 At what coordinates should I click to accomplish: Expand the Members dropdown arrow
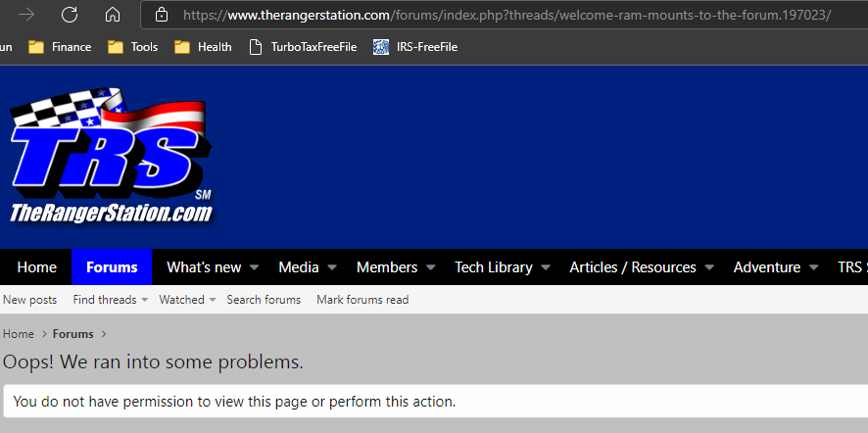pyautogui.click(x=431, y=267)
